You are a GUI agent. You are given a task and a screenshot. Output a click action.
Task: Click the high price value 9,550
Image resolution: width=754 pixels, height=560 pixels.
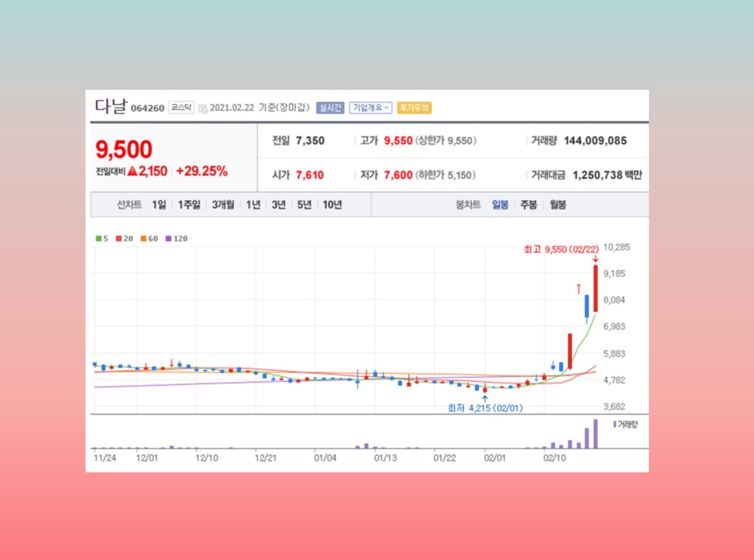click(x=398, y=141)
